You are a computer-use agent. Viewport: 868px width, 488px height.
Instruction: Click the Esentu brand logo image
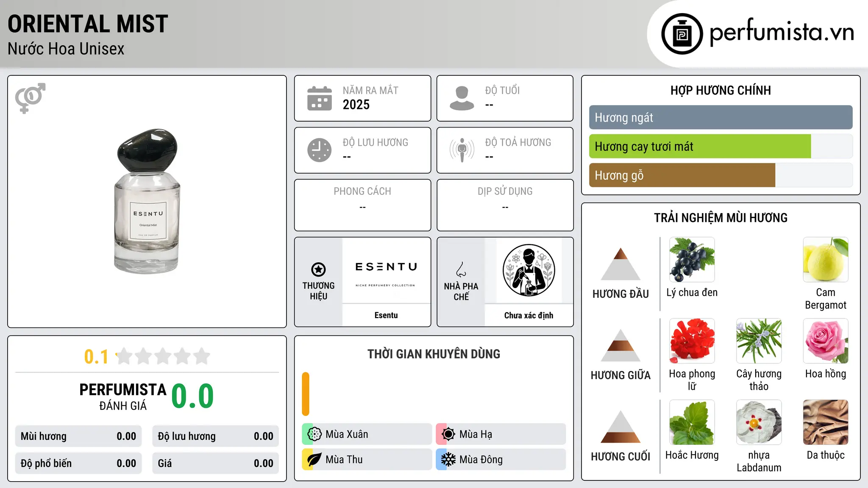386,271
